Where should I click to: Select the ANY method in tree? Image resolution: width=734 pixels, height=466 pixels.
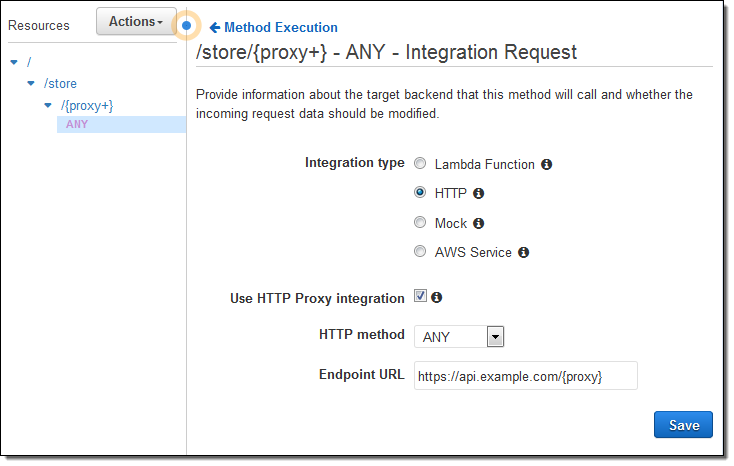77,125
